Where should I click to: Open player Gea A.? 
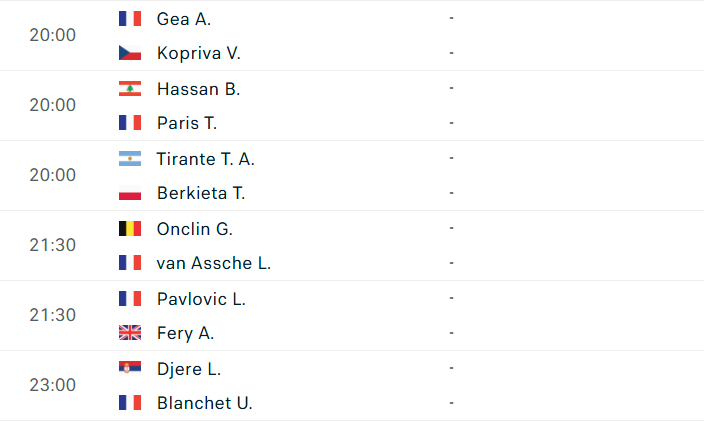coord(184,18)
